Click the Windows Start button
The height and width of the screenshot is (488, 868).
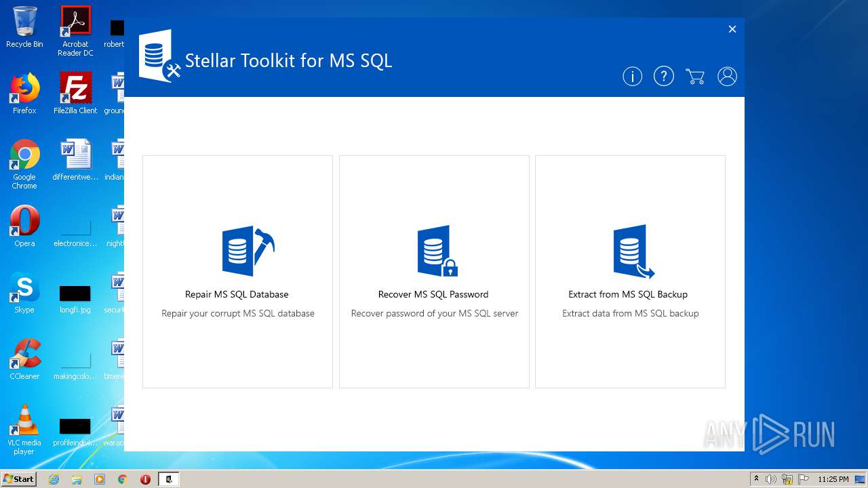[x=19, y=479]
